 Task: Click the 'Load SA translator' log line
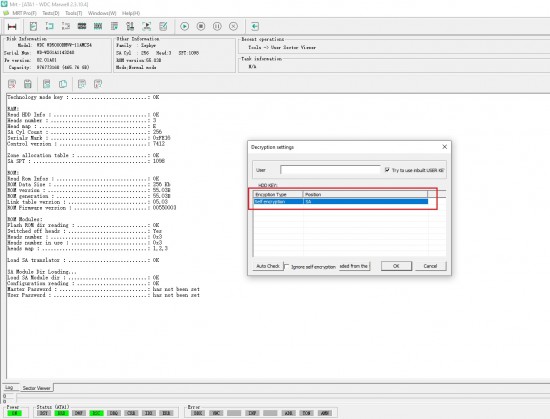83,260
